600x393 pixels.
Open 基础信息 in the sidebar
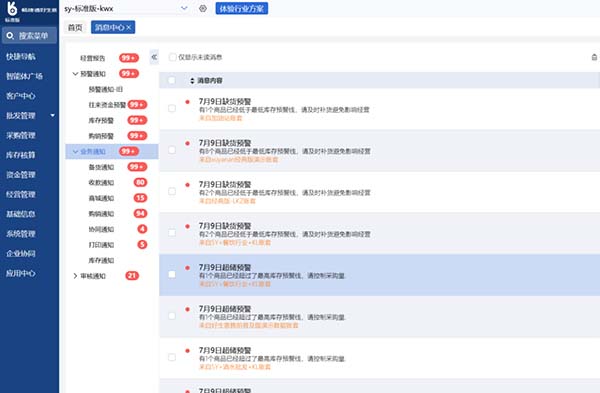coord(21,214)
